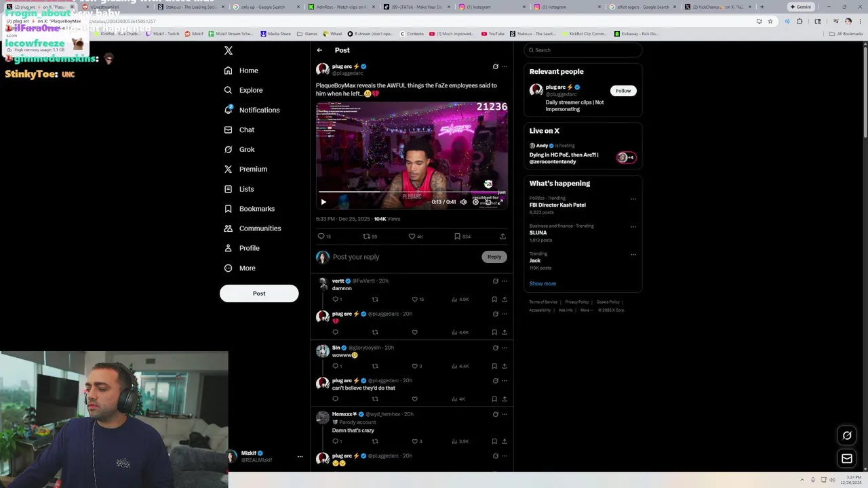The height and width of the screenshot is (488, 868).
Task: Open Explore in the sidebar
Action: pyautogui.click(x=243, y=90)
